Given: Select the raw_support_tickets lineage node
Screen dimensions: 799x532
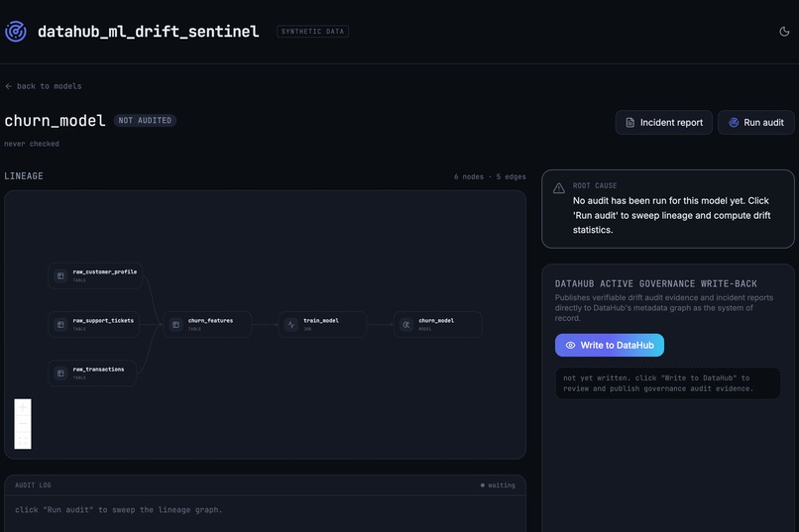Looking at the screenshot, I should [x=94, y=324].
